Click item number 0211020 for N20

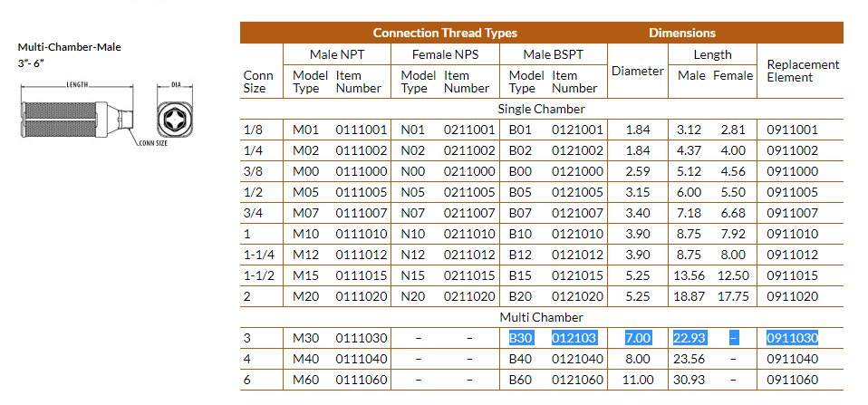click(x=469, y=296)
